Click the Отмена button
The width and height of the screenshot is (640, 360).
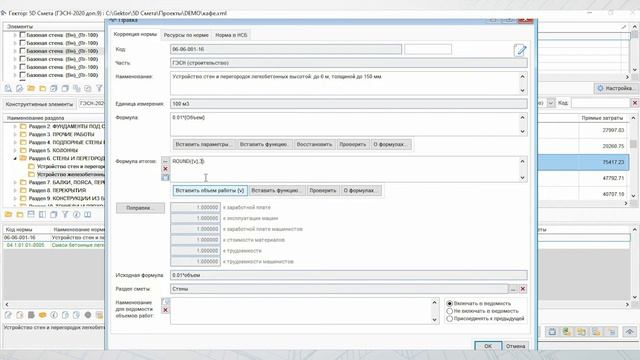click(516, 346)
